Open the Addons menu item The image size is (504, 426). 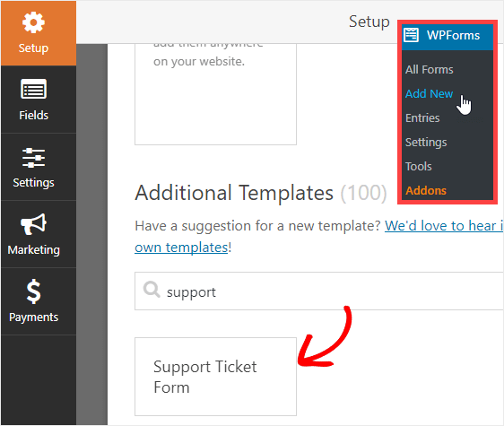[426, 191]
